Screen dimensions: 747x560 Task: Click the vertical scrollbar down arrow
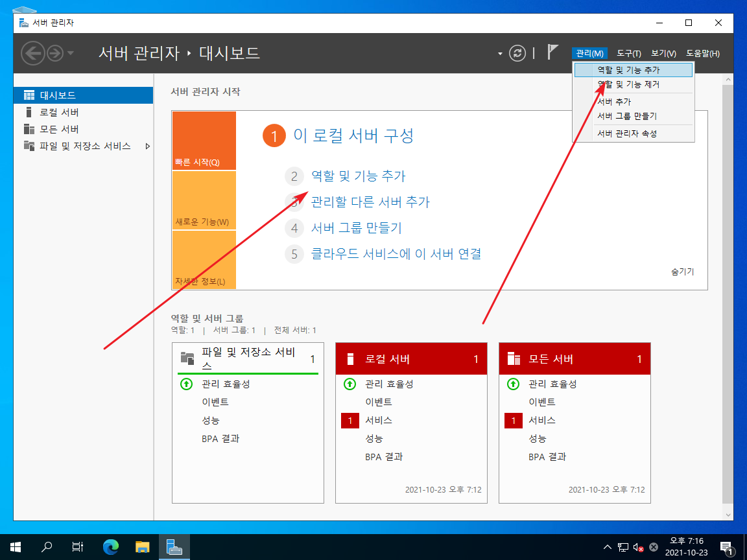coord(728,515)
